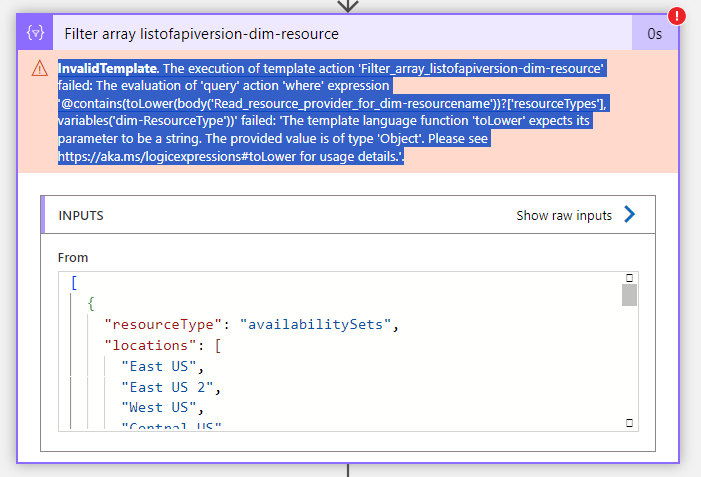
Task: Click the "locations" key in the JSON
Action: [150, 345]
